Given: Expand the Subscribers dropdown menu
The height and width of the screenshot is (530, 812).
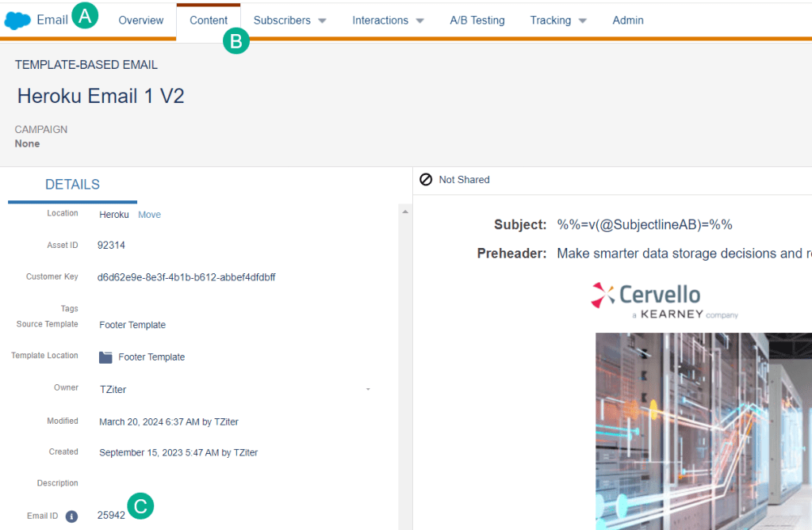Looking at the screenshot, I should [289, 21].
